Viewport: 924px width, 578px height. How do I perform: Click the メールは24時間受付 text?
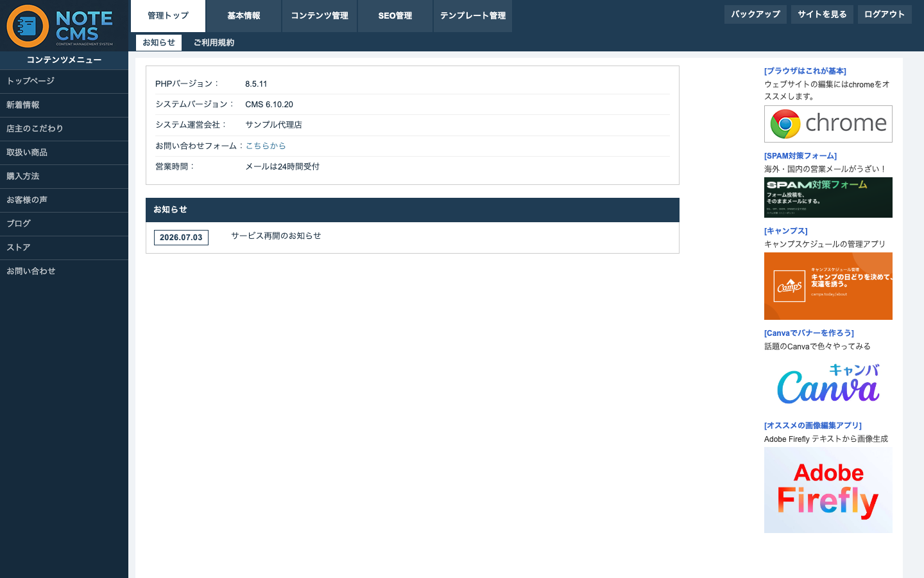click(282, 166)
